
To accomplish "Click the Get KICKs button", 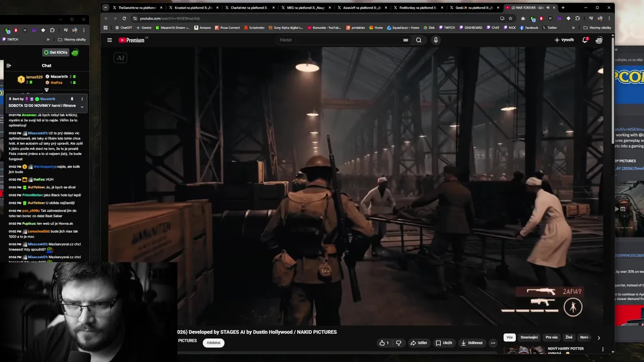I will [x=55, y=52].
